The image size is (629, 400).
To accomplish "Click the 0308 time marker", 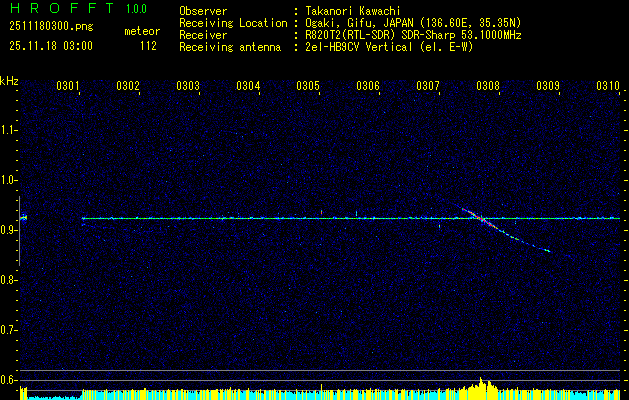I will (488, 85).
